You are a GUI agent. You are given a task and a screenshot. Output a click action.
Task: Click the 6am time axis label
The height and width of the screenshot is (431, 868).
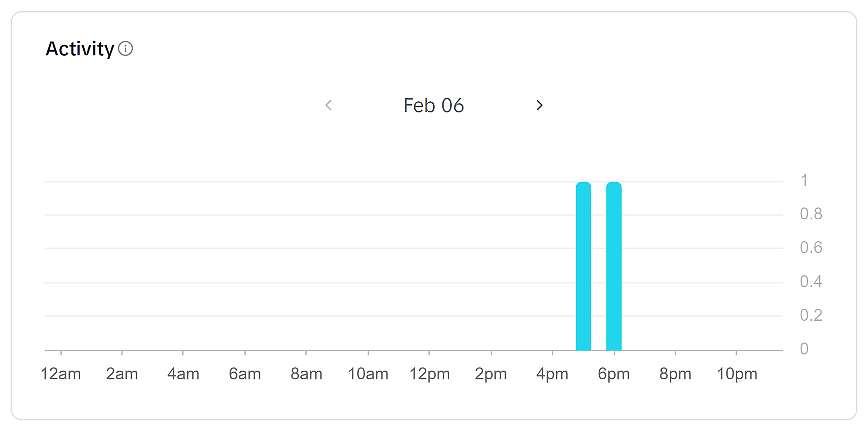(x=245, y=374)
